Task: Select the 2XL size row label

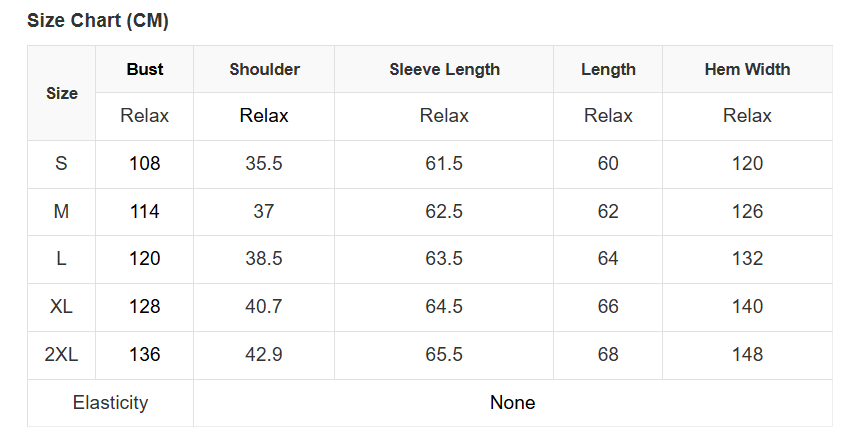Action: coord(62,355)
